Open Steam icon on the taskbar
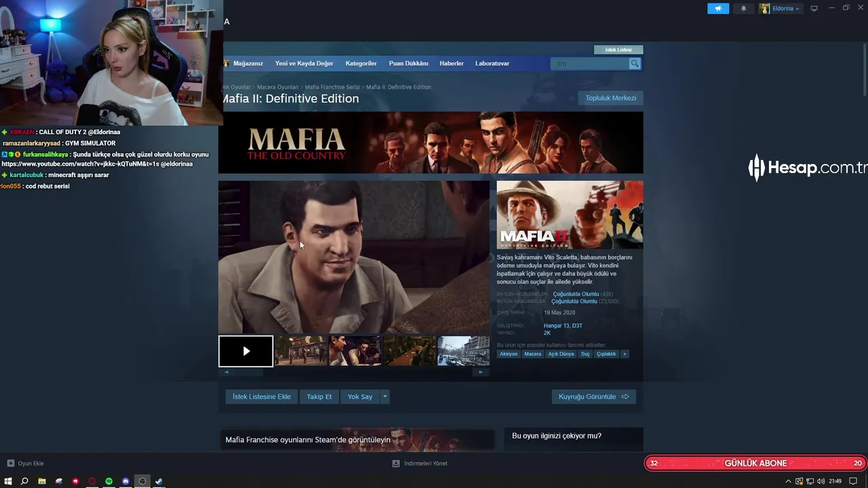The width and height of the screenshot is (868, 488). [159, 481]
